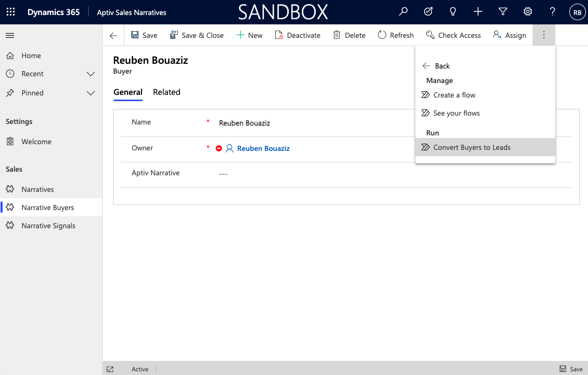The width and height of the screenshot is (588, 375).
Task: Click the Check Access key icon
Action: coord(430,35)
